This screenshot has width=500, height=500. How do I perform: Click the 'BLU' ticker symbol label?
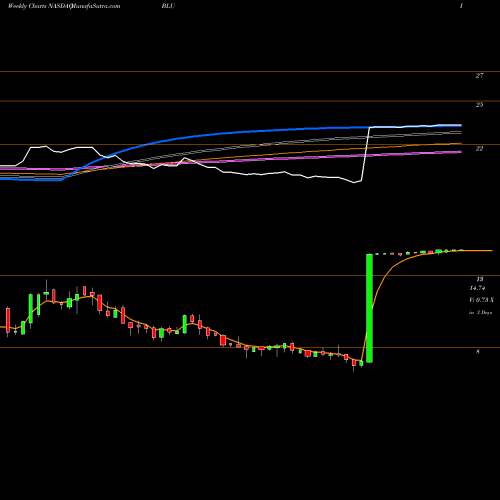[x=168, y=6]
